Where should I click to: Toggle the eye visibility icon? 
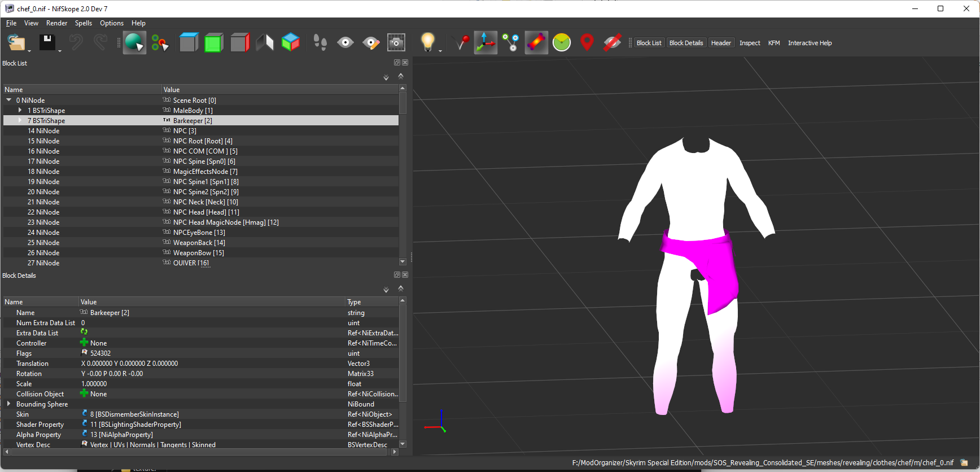[345, 43]
